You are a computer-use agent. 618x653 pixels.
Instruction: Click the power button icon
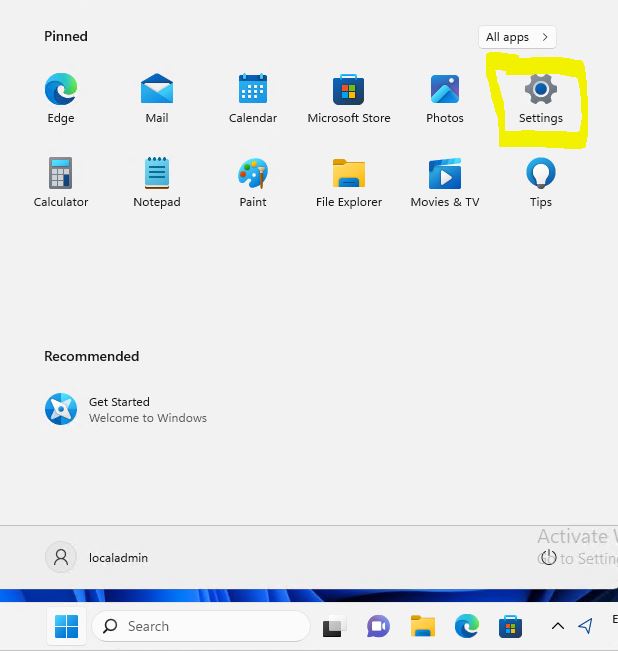click(548, 557)
